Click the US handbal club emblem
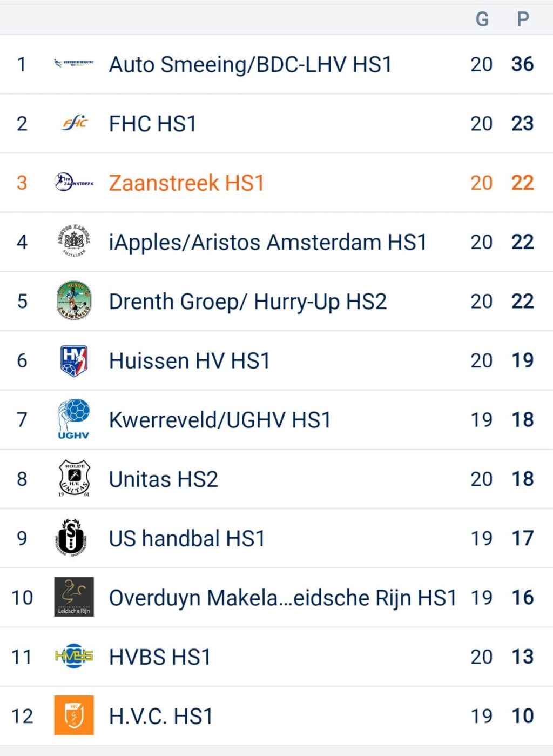553x756 pixels. click(72, 538)
